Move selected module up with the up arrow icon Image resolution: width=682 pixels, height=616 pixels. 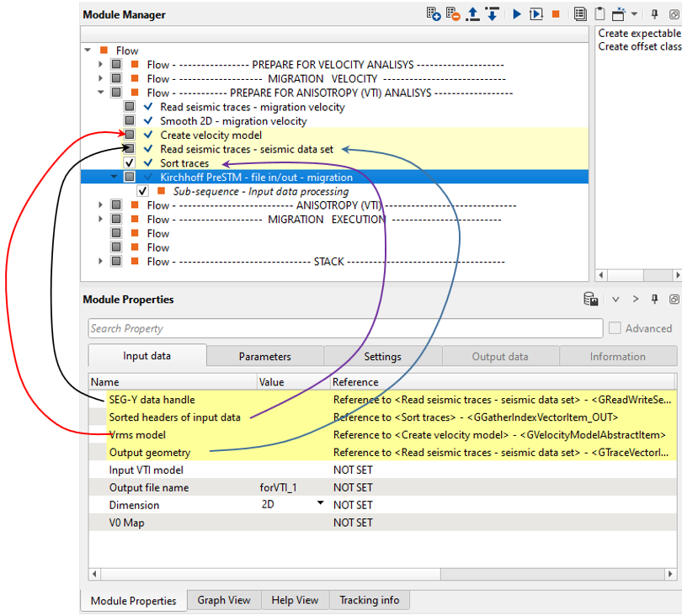click(x=473, y=14)
